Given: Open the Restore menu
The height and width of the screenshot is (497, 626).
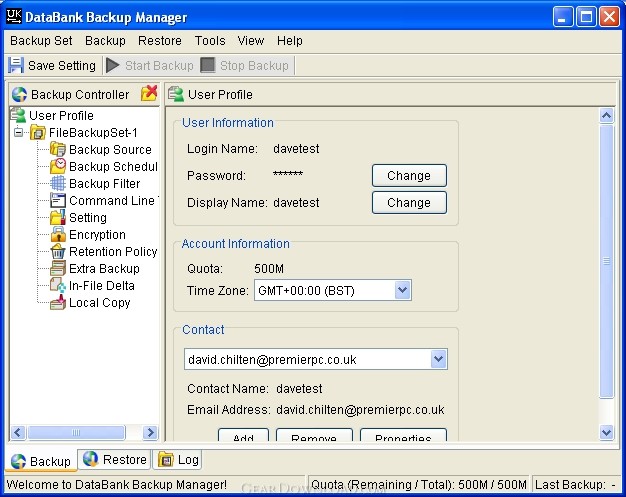Looking at the screenshot, I should pyautogui.click(x=160, y=41).
